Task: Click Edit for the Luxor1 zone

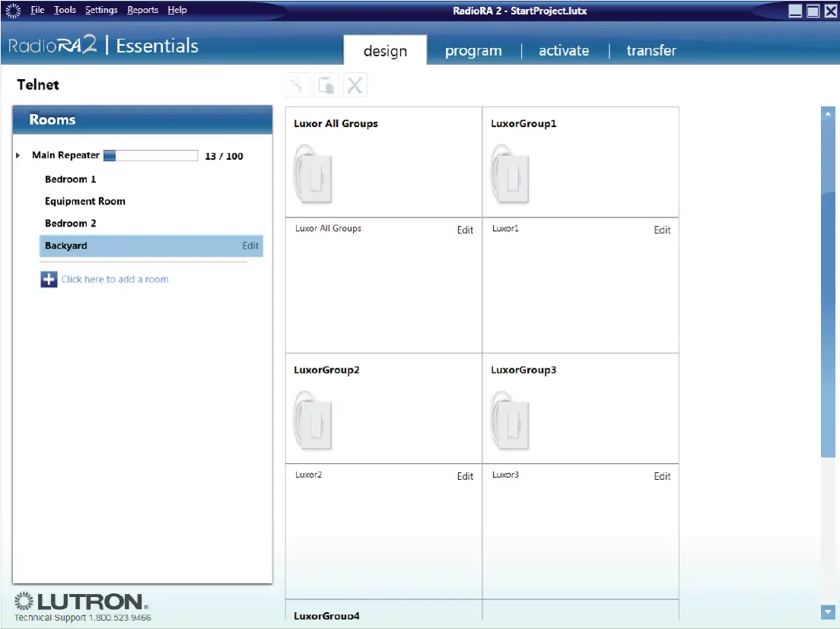Action: pyautogui.click(x=662, y=230)
